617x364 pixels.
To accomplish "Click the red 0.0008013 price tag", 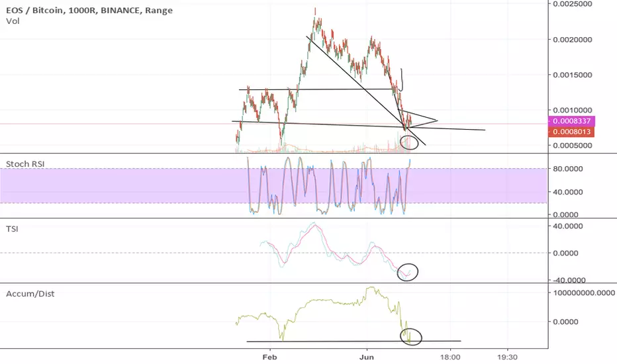I will [571, 132].
